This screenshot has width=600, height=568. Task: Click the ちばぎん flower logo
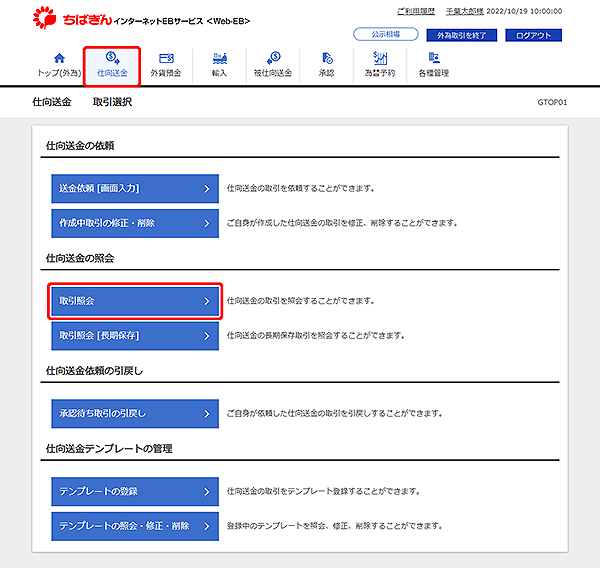tap(44, 18)
